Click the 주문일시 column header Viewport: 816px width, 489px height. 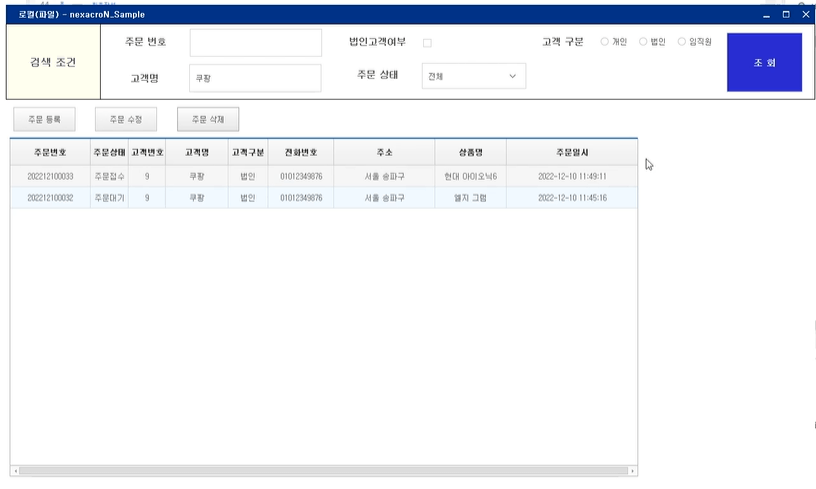[572, 152]
